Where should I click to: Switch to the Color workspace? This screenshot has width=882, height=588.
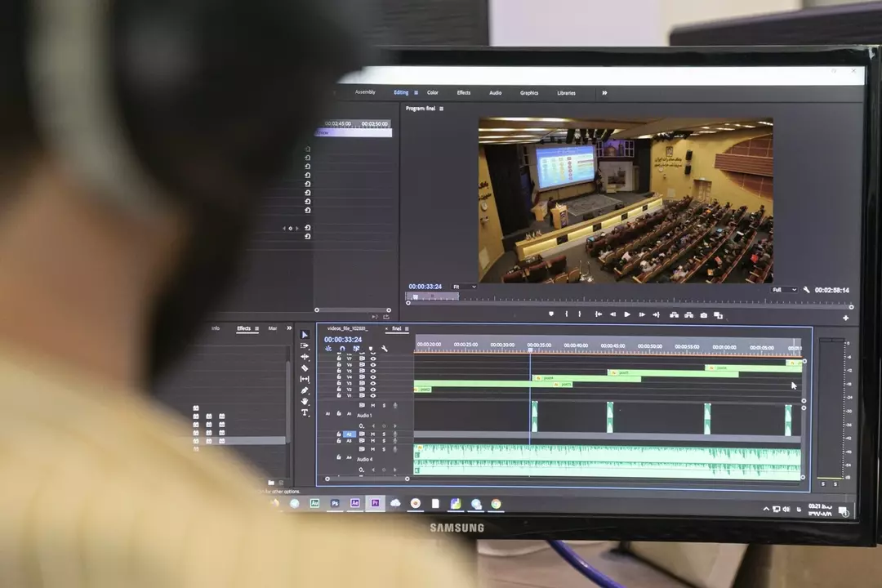tap(433, 92)
